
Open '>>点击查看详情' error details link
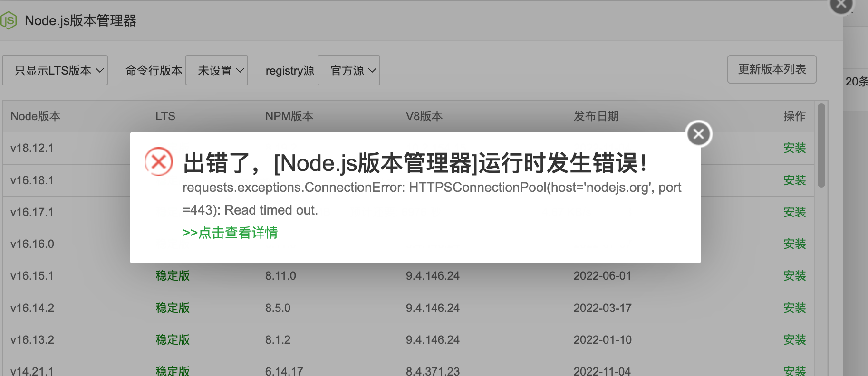230,233
